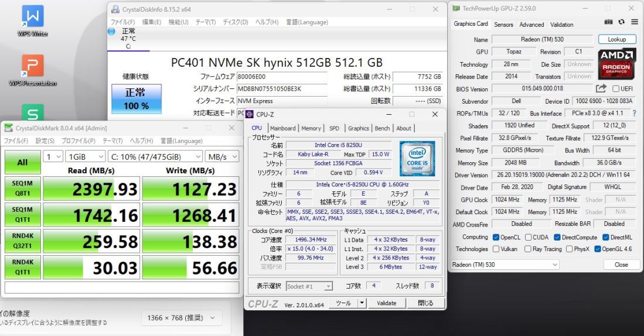Open 言語(Language) menu in CrystalDiskMark
The height and width of the screenshot is (336, 644).
tap(182, 140)
